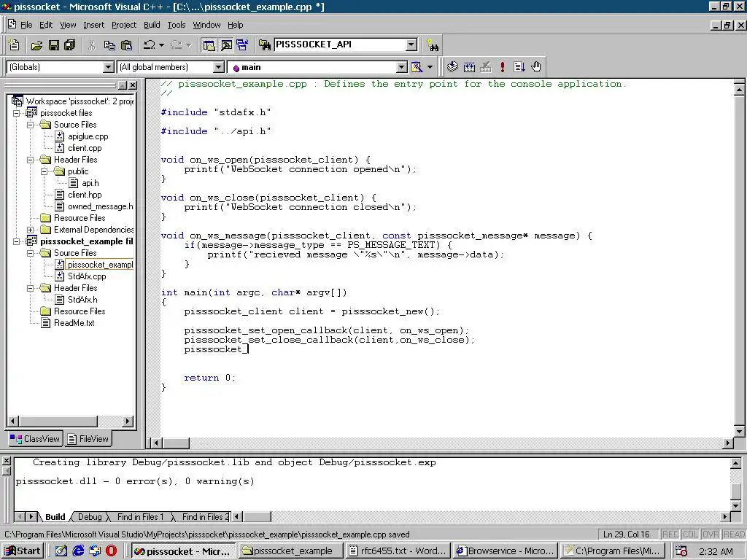Switch to the FileView tab
The image size is (747, 560).
[x=88, y=438]
